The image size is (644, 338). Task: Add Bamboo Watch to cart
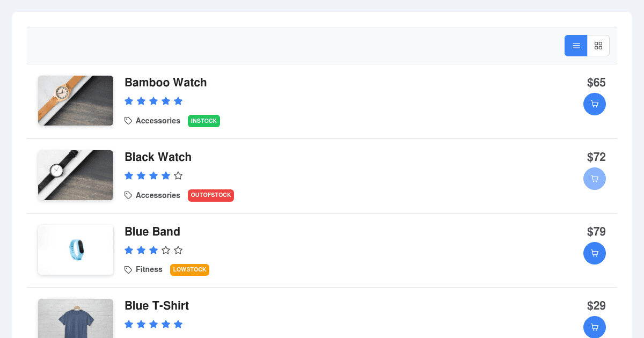pyautogui.click(x=595, y=104)
